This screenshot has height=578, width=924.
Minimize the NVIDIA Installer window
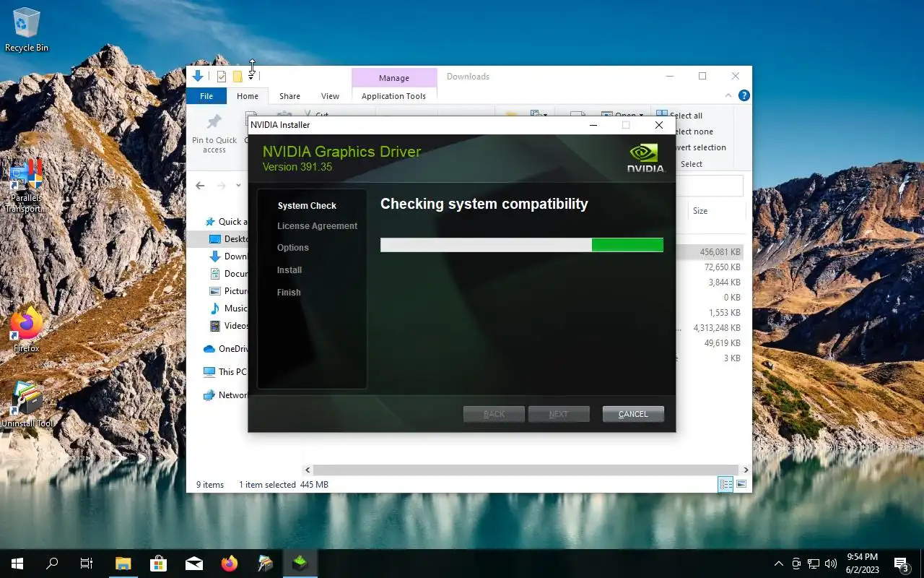593,125
